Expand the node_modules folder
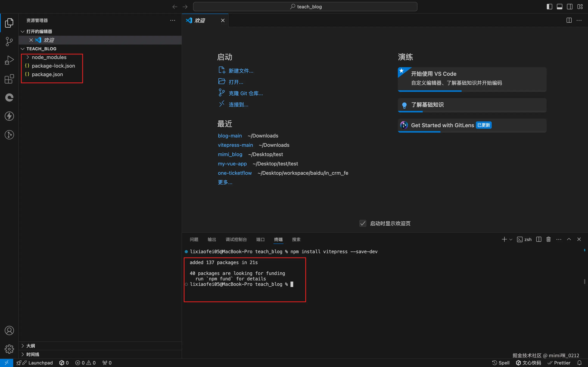 tap(49, 57)
